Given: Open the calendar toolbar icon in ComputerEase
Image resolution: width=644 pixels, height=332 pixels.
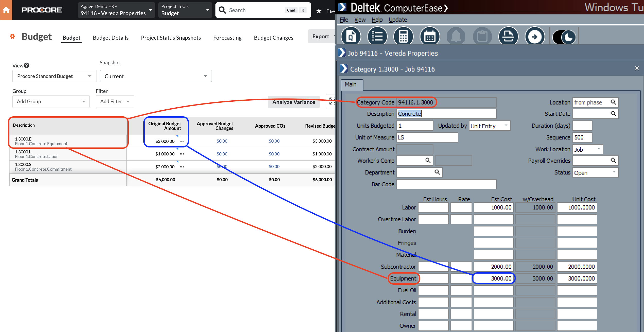Looking at the screenshot, I should coord(430,37).
